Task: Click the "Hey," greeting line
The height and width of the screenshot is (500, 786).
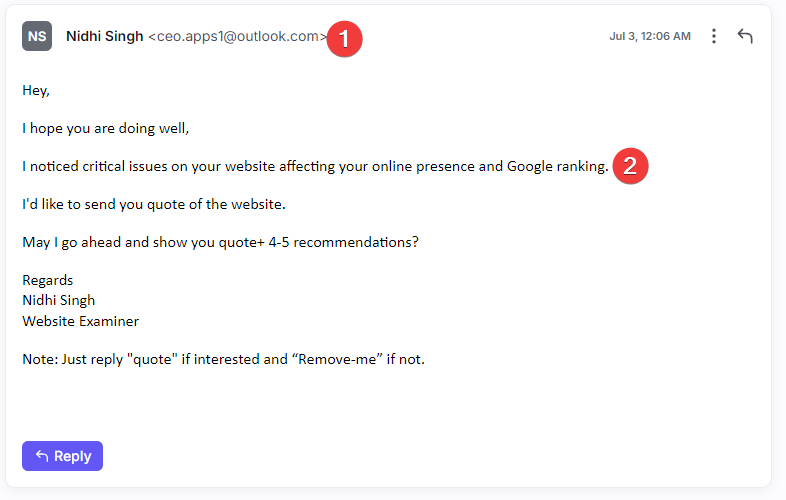Action: click(x=36, y=91)
